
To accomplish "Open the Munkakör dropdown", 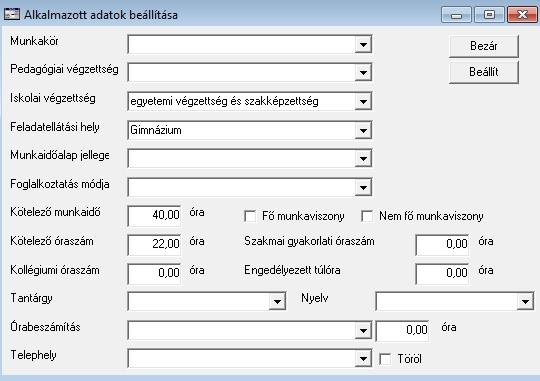I will coord(363,44).
